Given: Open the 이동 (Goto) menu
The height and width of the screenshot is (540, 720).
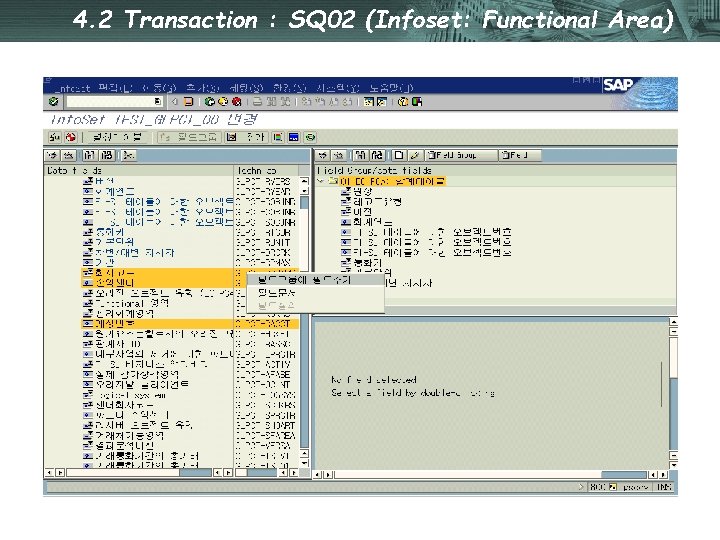Looking at the screenshot, I should click(x=159, y=87).
